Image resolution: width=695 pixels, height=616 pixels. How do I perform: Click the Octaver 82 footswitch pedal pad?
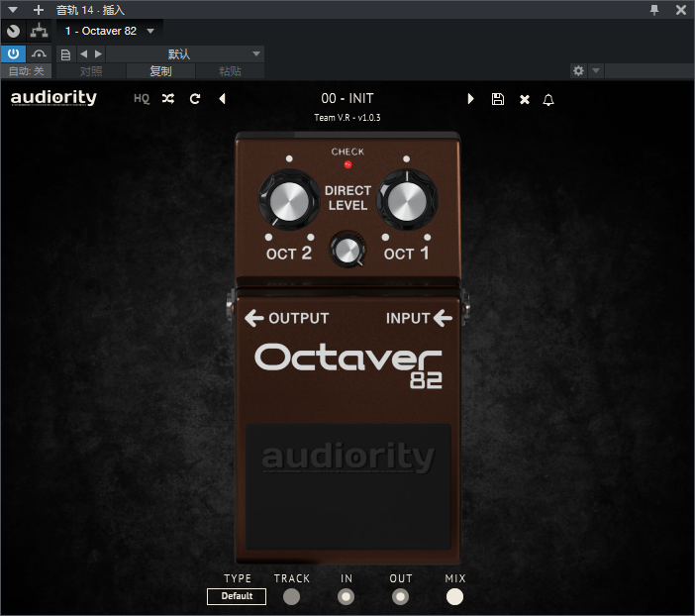[347, 486]
